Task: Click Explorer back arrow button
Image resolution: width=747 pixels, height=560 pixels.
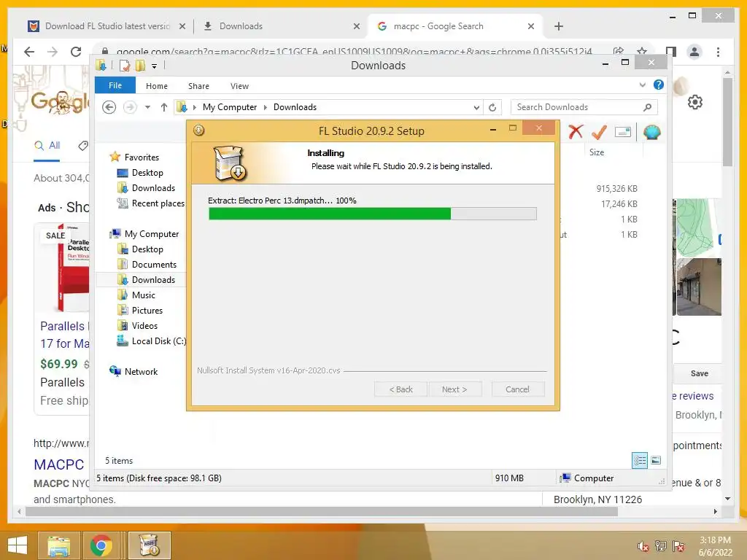Action: [109, 107]
